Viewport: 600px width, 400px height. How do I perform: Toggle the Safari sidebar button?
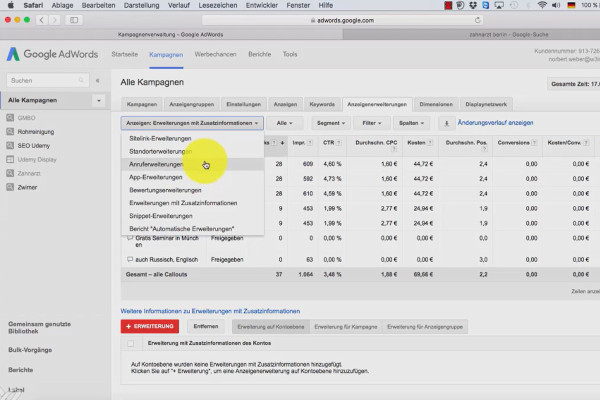tap(74, 20)
